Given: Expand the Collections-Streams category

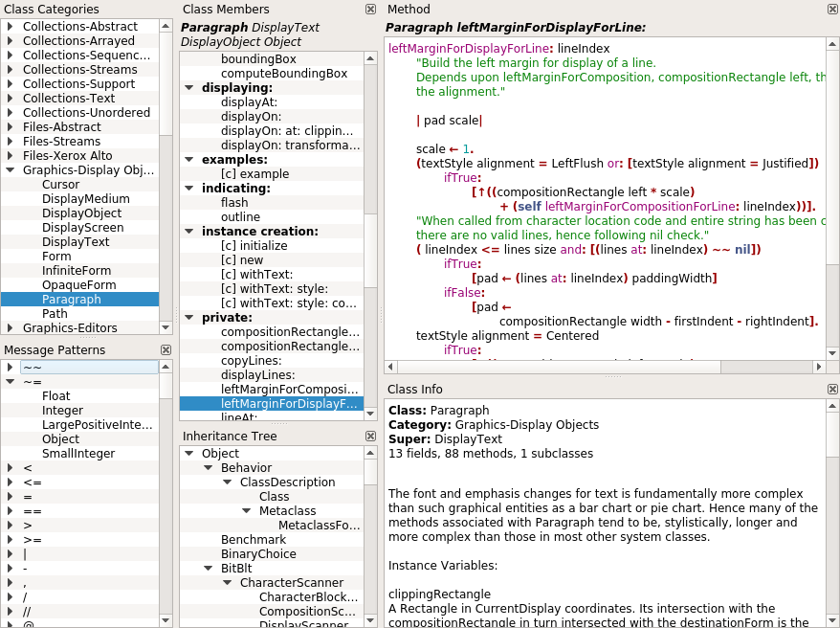Looking at the screenshot, I should 10,70.
